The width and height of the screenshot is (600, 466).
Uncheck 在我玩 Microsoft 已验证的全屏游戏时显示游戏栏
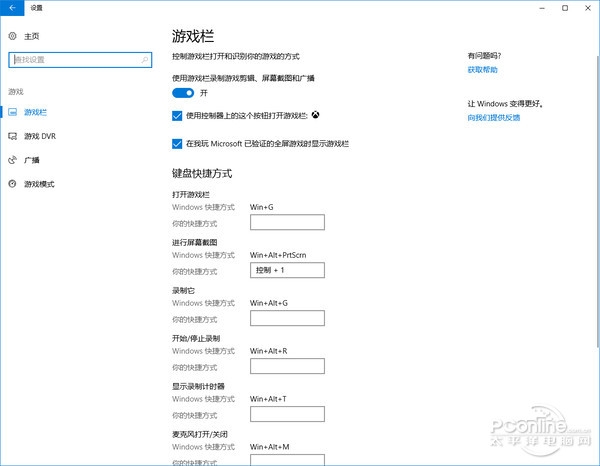tap(177, 144)
